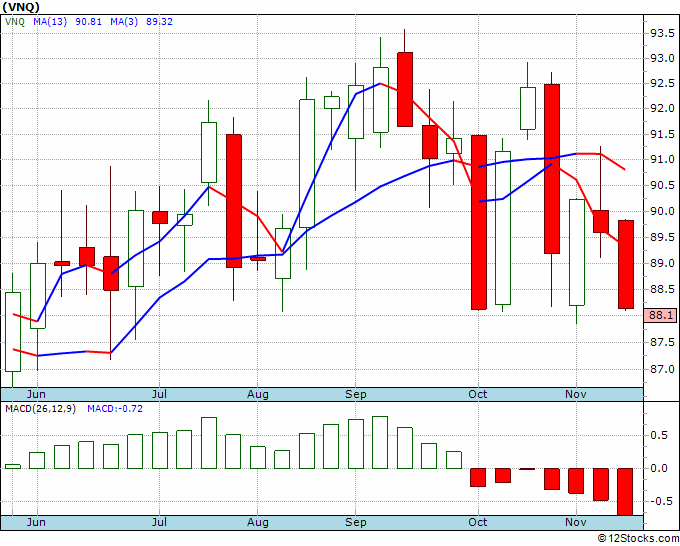
Task: Click the 89.32 moving average value
Action: click(159, 22)
